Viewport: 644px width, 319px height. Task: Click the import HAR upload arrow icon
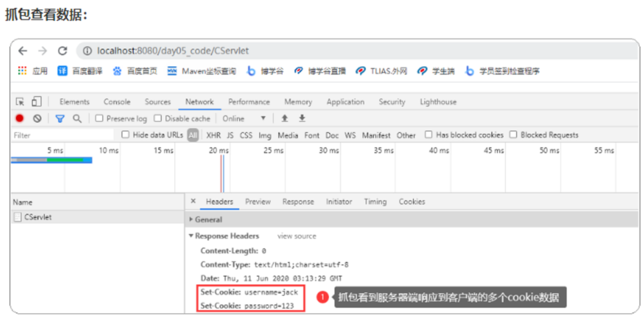pos(284,118)
